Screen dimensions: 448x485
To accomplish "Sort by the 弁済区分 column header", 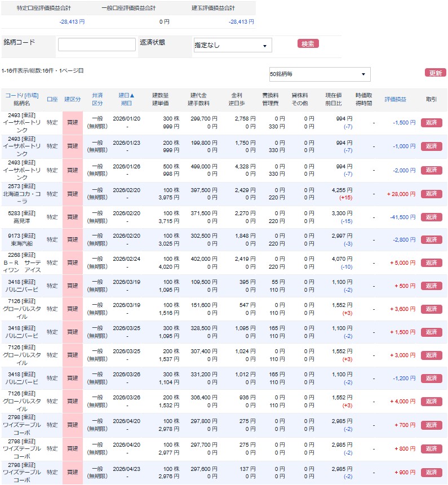I will click(97, 99).
